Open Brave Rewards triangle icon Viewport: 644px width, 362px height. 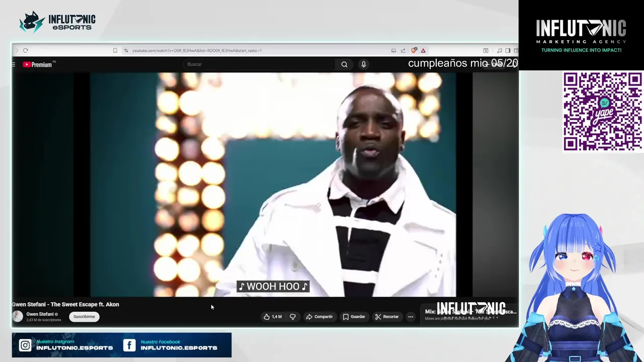coord(423,50)
